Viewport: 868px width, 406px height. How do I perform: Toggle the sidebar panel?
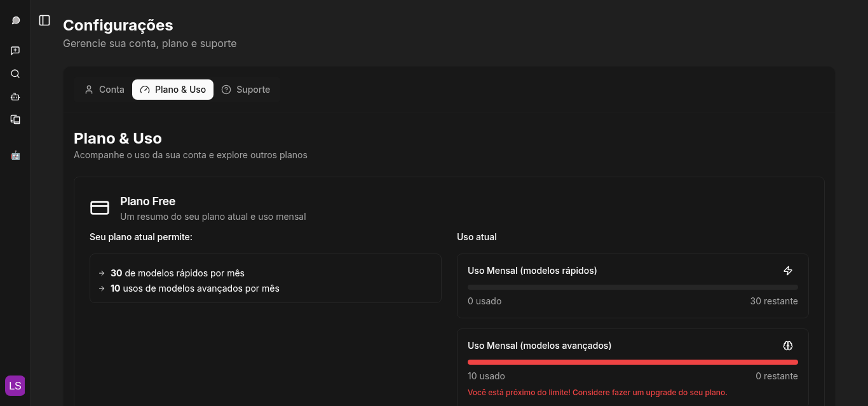point(44,20)
